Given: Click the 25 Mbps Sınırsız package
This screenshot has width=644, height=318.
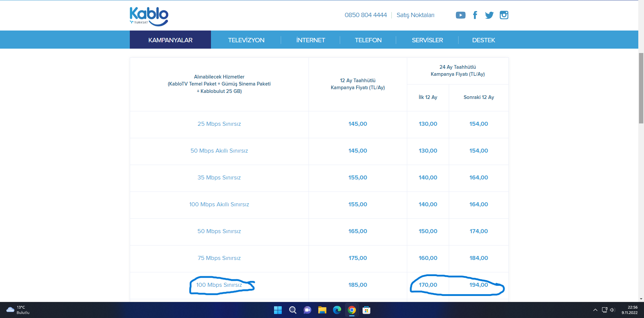Looking at the screenshot, I should 219,124.
